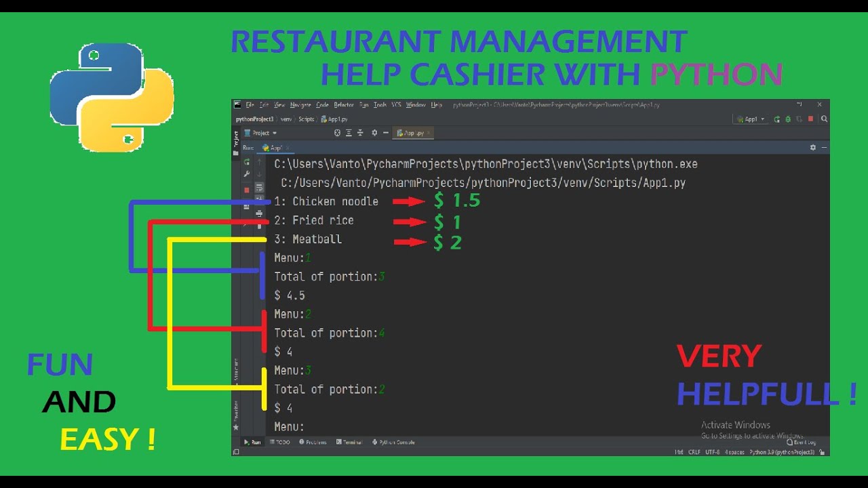Click the pythonProject3 breadcrumb

point(254,119)
